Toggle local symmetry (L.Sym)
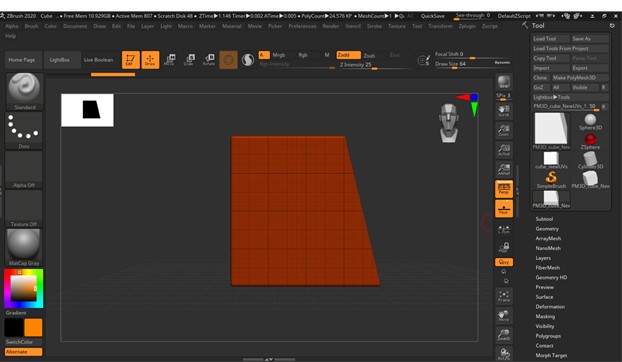The height and width of the screenshot is (362, 622). (504, 230)
